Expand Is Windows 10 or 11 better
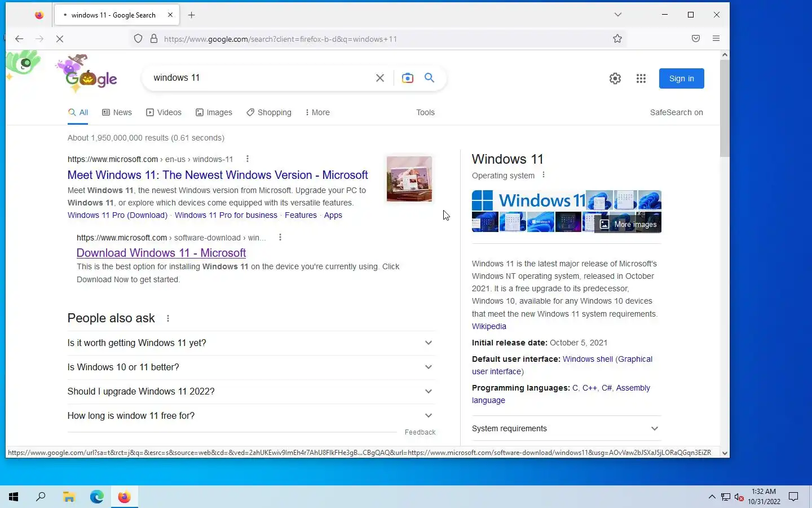Viewport: 812px width, 508px height. 251,367
